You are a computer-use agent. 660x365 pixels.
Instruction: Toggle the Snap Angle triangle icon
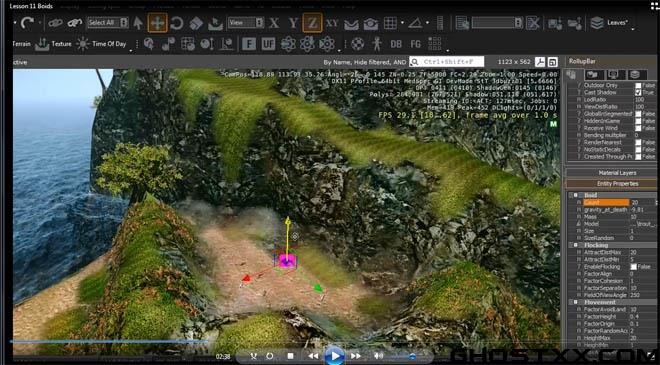(x=415, y=23)
